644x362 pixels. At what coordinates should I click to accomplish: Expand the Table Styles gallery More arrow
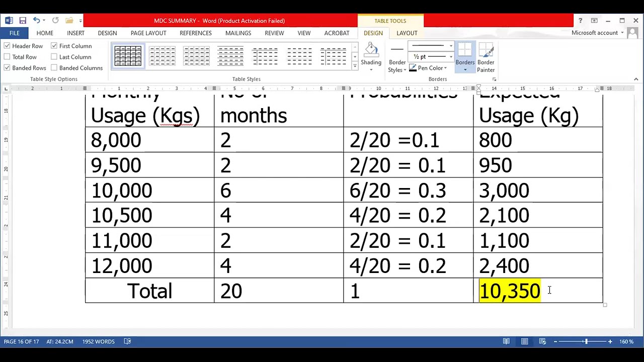click(x=355, y=66)
